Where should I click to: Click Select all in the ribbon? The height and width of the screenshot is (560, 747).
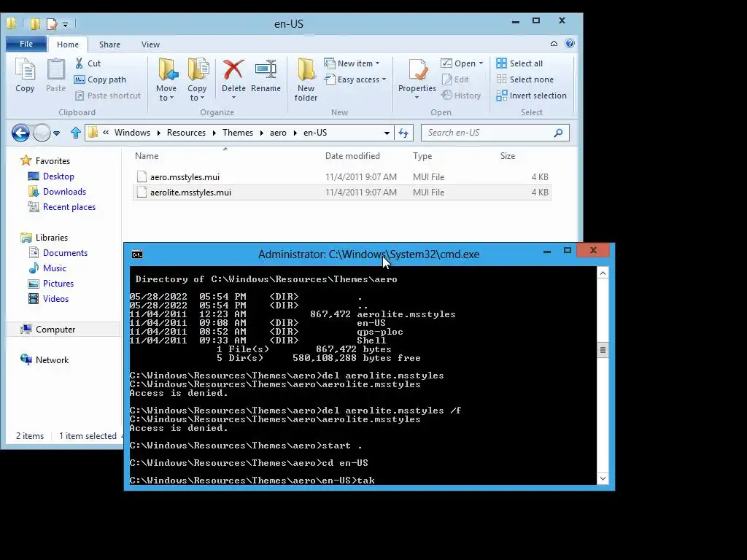pos(519,63)
